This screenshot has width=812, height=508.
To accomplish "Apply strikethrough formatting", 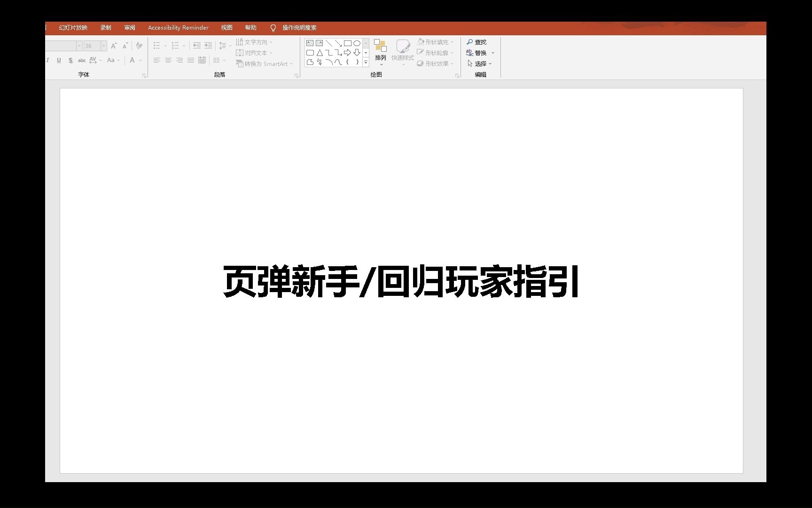I will (81, 60).
